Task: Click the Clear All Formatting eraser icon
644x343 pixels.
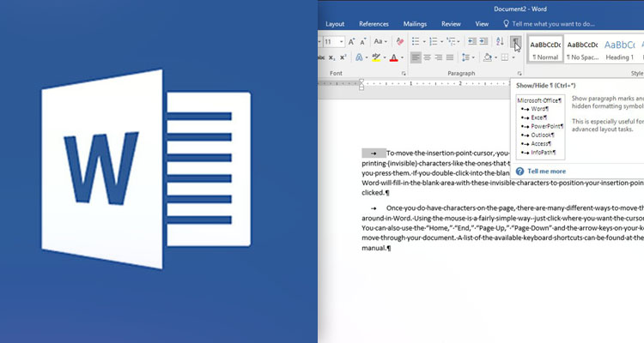Action: pos(399,41)
